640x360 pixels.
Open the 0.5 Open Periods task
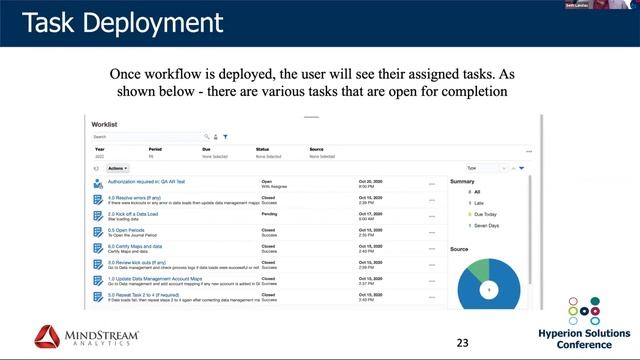126,230
